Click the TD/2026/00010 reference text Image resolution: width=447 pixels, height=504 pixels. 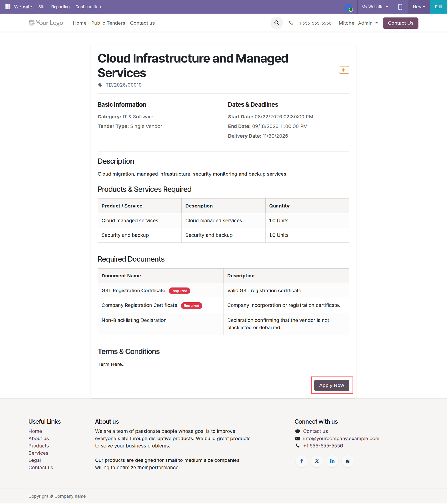click(123, 85)
